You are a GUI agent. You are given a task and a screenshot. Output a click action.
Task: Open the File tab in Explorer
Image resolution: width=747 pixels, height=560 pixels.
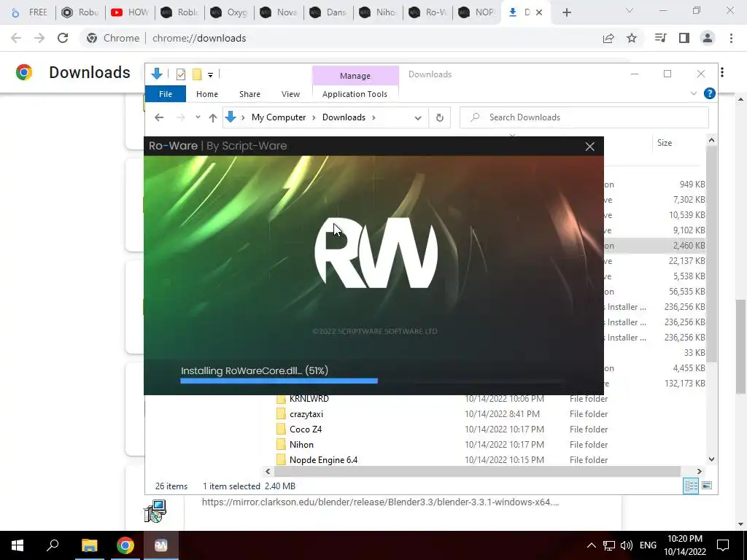[x=166, y=94]
